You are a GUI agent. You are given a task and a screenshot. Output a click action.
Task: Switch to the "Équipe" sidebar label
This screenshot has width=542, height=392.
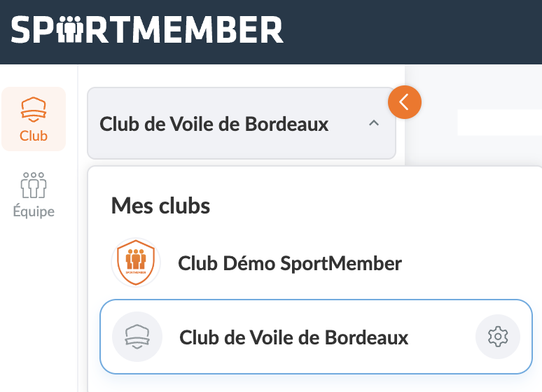click(34, 211)
